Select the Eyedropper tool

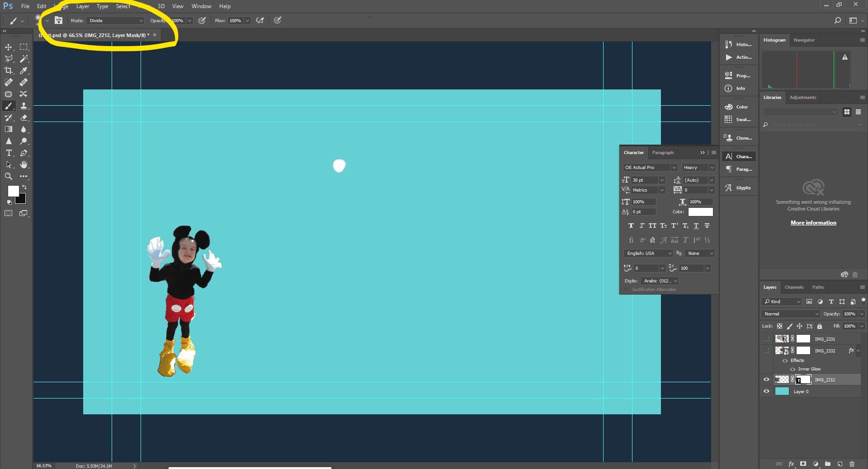point(24,70)
